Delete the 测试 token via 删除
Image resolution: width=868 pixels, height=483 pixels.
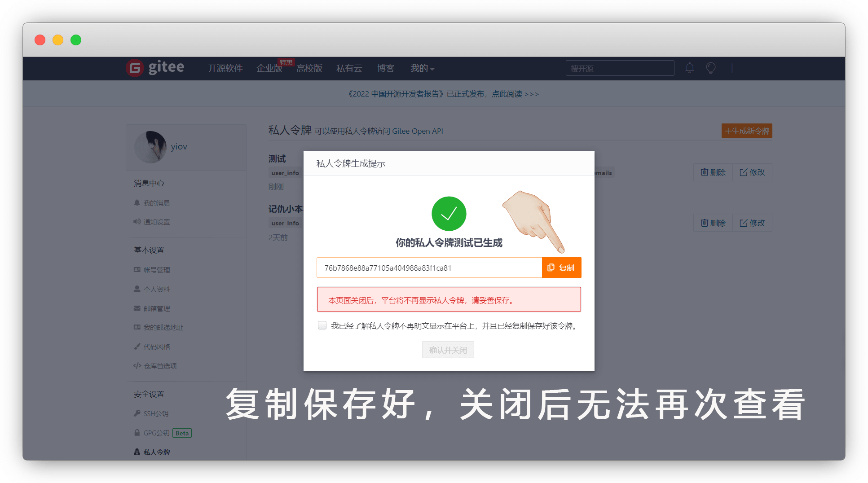713,172
